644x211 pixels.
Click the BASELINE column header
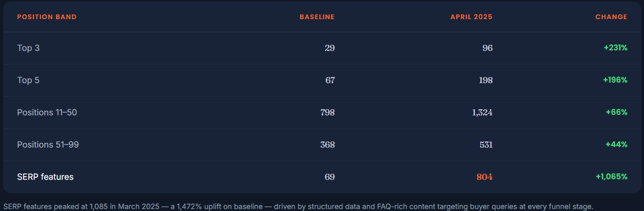coord(317,17)
